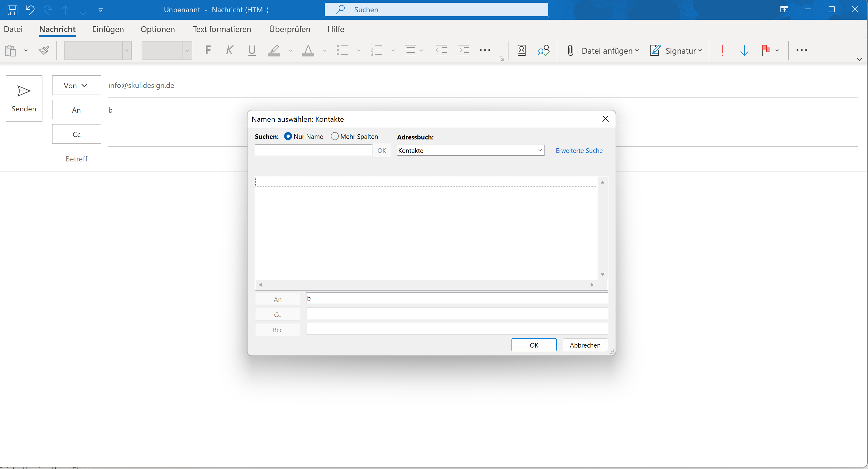Click the Senden paper plane button
The image size is (868, 469).
(x=24, y=98)
